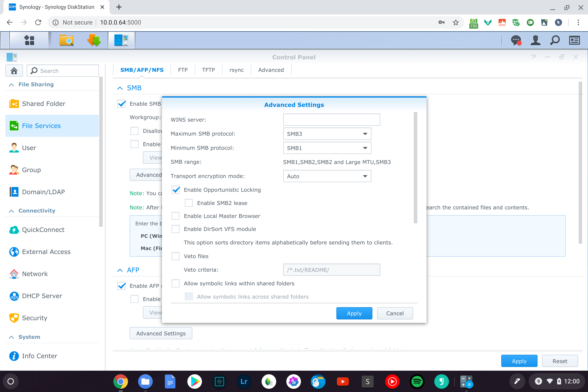Open the notifications chat bubble icon
Viewport: 588px width, 392px height.
(515, 40)
